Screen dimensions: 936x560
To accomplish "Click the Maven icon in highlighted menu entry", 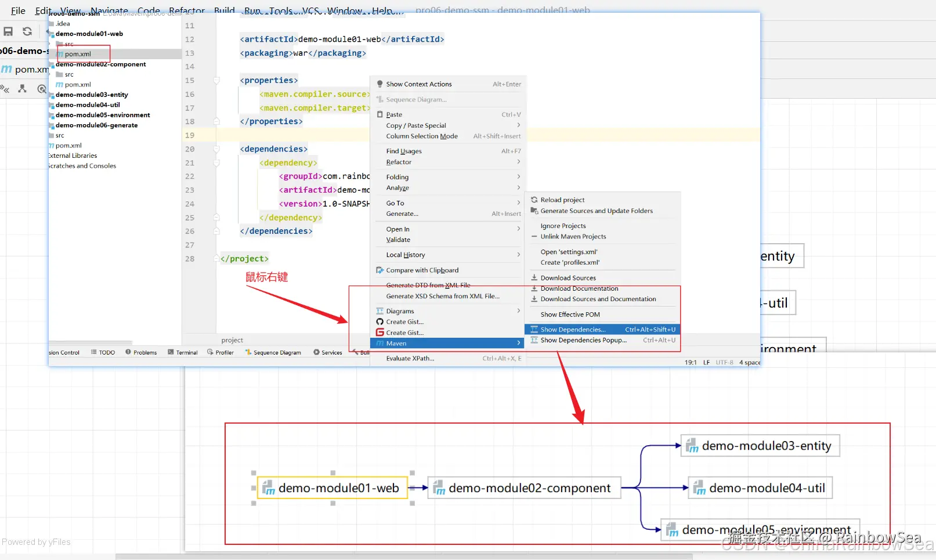I will point(380,344).
